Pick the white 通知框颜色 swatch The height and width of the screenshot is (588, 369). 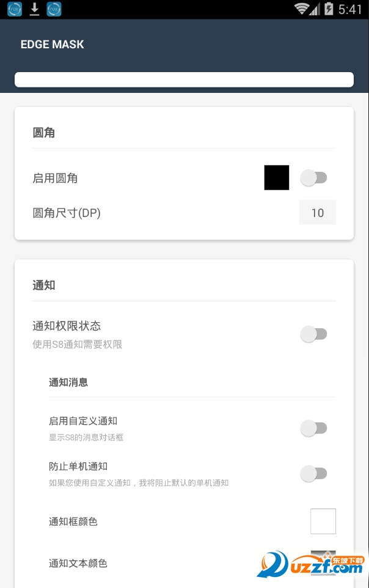323,521
